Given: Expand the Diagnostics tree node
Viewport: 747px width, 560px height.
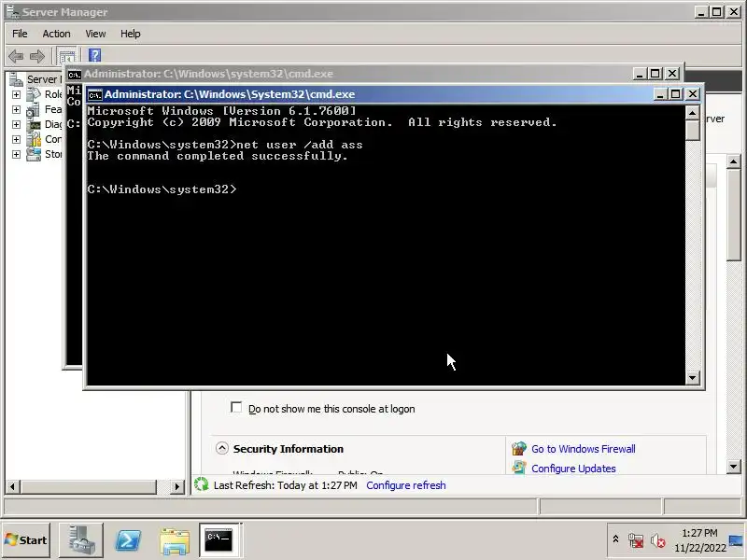Looking at the screenshot, I should [x=16, y=124].
